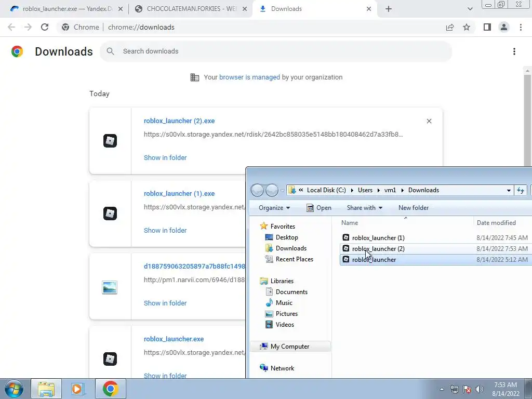Open the Chrome profile avatar
The height and width of the screenshot is (399, 532).
504,27
